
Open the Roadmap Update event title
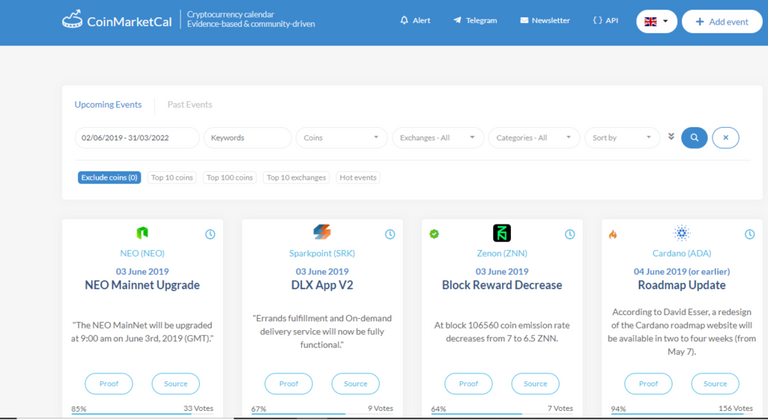(x=682, y=285)
